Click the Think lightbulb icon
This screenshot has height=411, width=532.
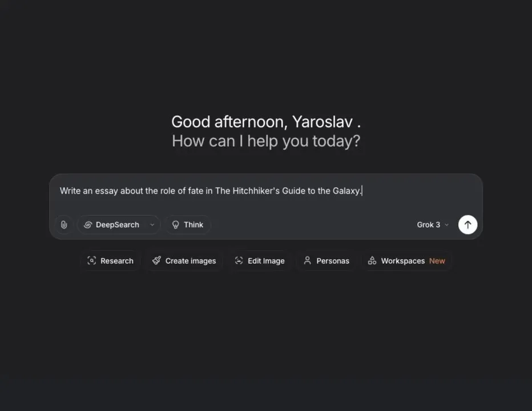(x=175, y=225)
